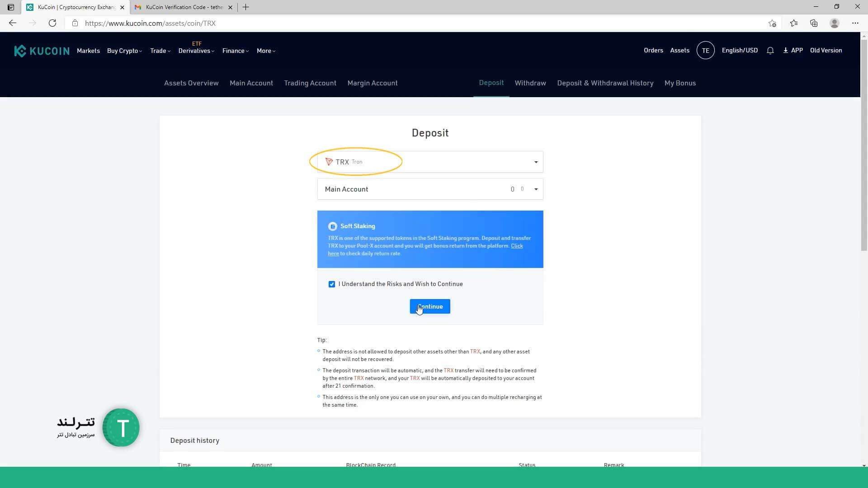Open the TE account avatar

pyautogui.click(x=705, y=51)
